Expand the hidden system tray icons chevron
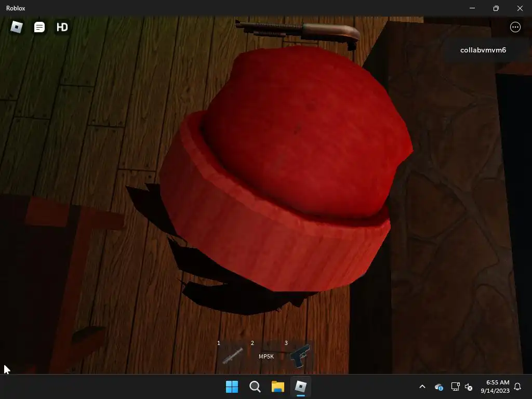Screen dimensions: 532x399 pos(422,387)
